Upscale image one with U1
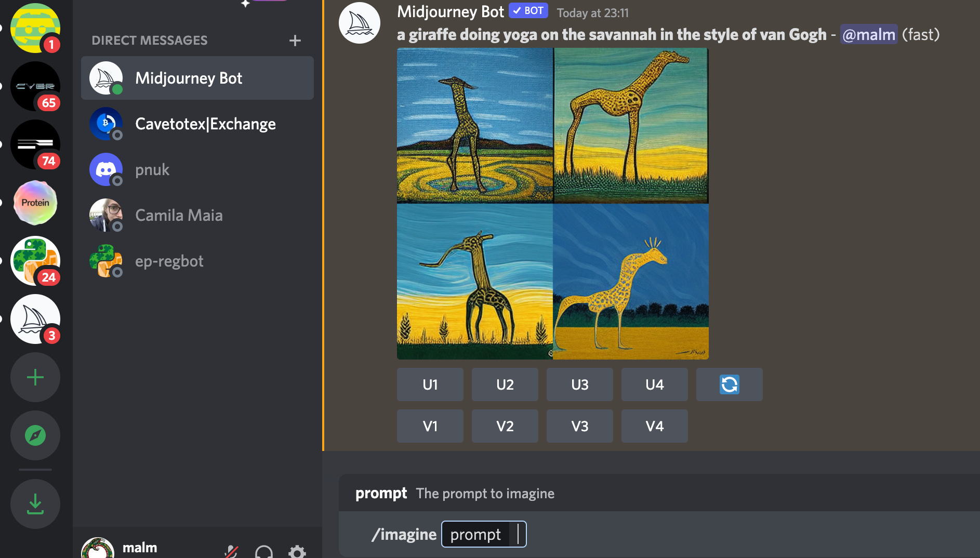Image resolution: width=980 pixels, height=558 pixels. pos(430,384)
